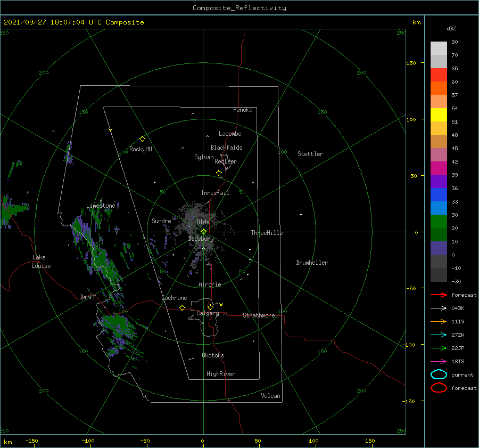479x448 pixels.
Task: Click the Innisfail label
Action: tap(215, 193)
